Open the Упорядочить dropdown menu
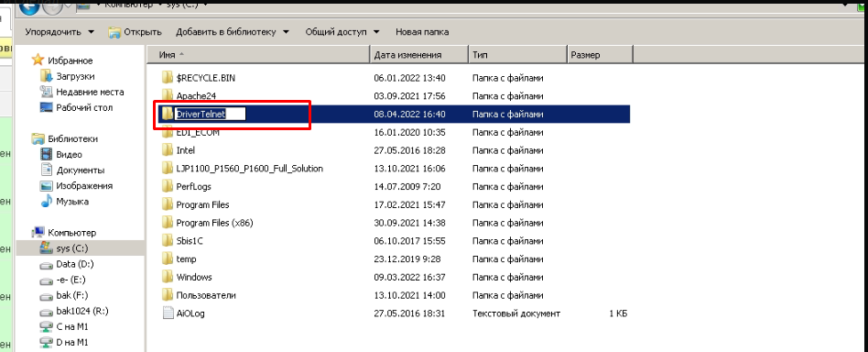This screenshot has width=868, height=352. tap(60, 32)
